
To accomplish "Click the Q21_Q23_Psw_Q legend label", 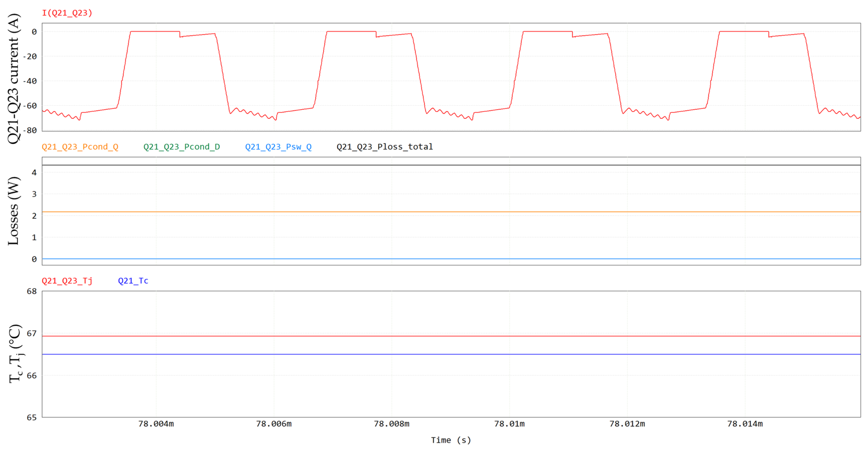I will [x=278, y=147].
